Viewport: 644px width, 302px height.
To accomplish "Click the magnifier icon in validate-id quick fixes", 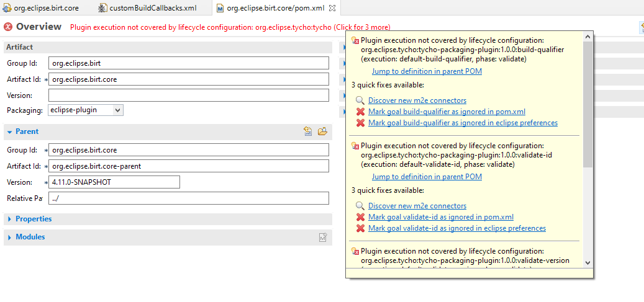I will (x=360, y=206).
